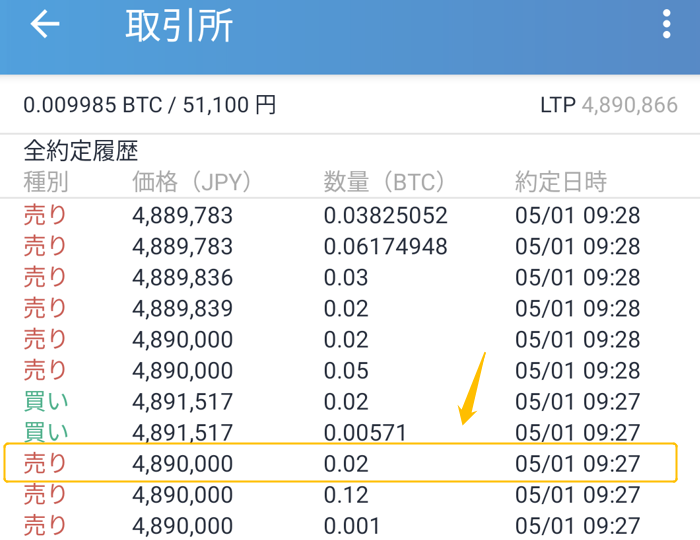This screenshot has width=700, height=540.
Task: Tap price 4,890,000 in 0.05 row
Action: pos(183,370)
